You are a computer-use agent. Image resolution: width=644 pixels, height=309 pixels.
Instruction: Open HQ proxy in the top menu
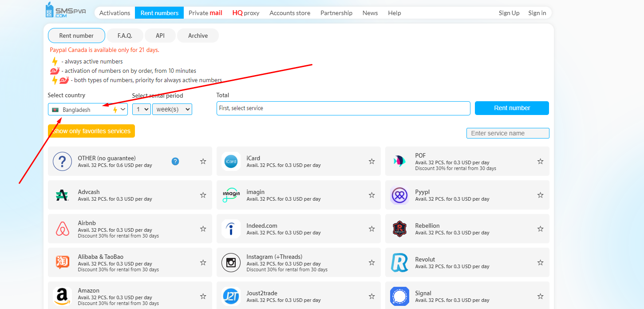pyautogui.click(x=246, y=13)
